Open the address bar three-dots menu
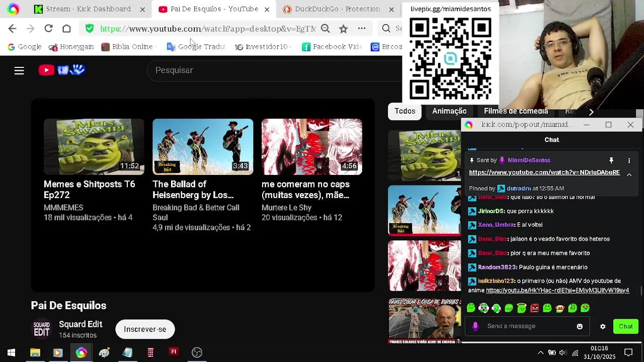Viewport: 644px width, 362px height. point(362,29)
